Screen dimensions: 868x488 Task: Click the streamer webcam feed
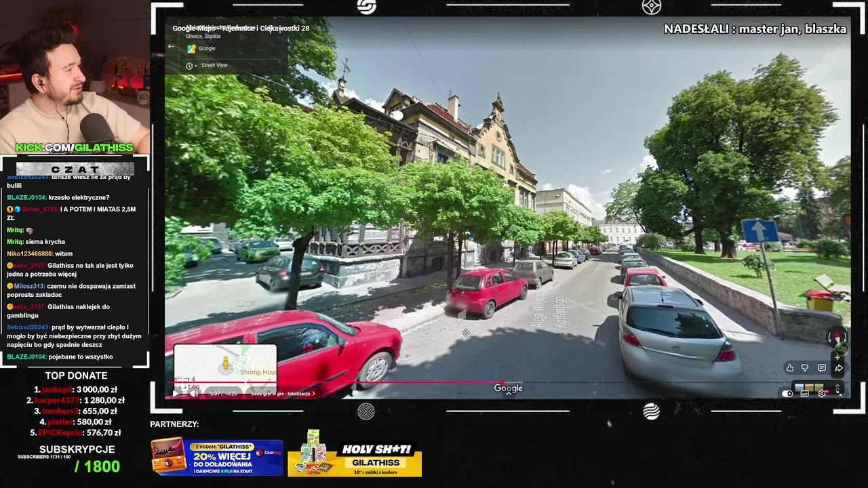(x=75, y=76)
